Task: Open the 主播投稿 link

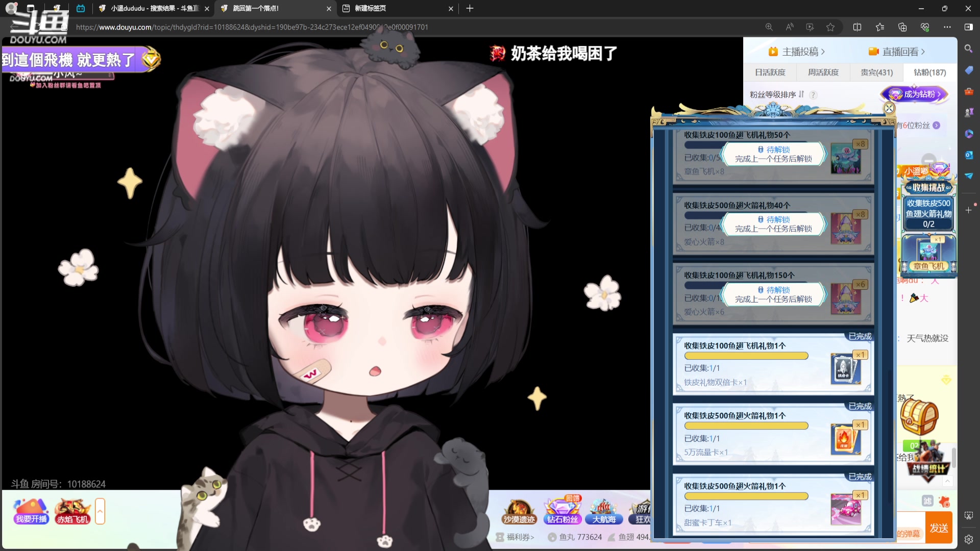Action: [796, 52]
